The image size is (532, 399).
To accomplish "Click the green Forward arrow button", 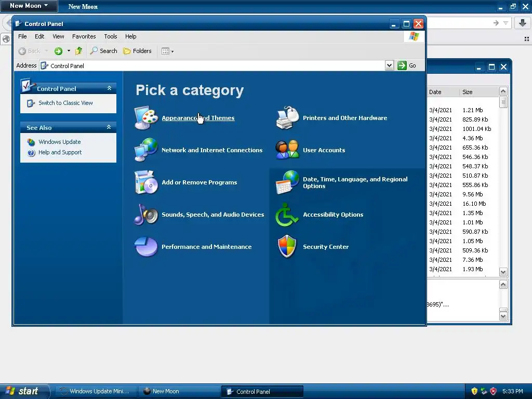I will coord(58,51).
